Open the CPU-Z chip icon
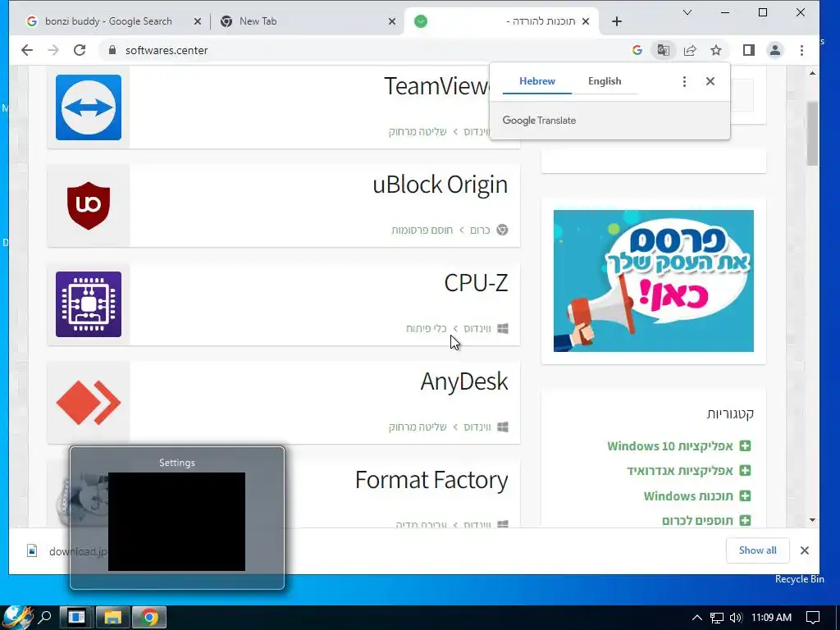The width and height of the screenshot is (840, 630). (89, 304)
